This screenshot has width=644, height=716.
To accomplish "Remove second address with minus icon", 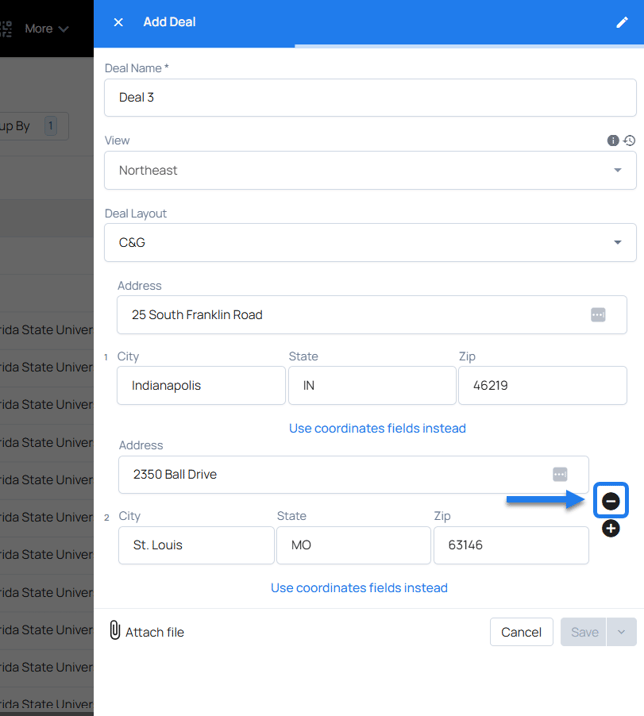I will click(x=611, y=501).
